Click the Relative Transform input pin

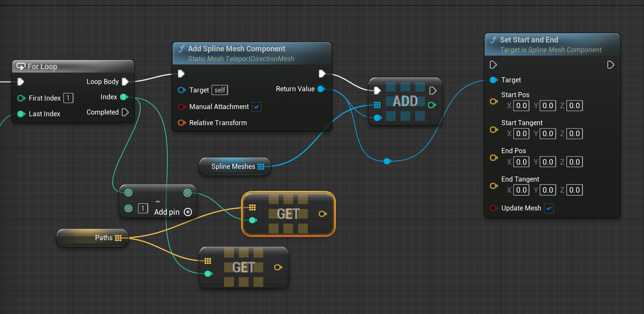click(x=182, y=123)
